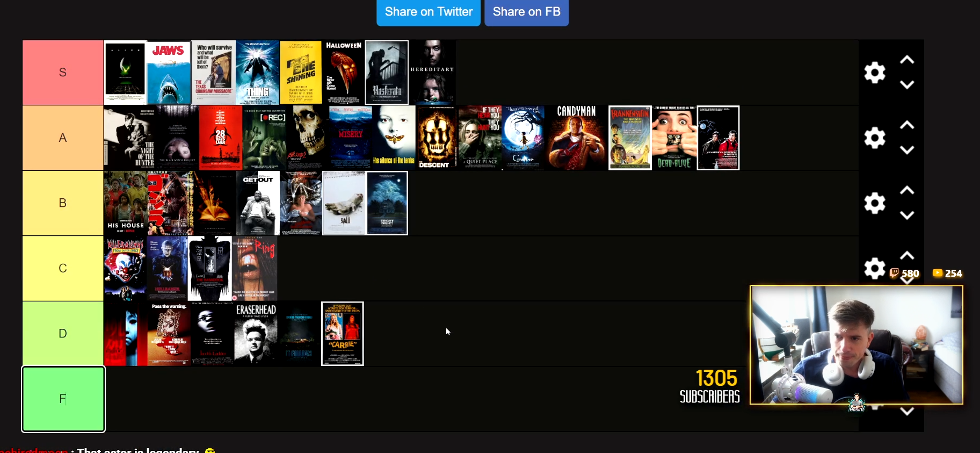Click the Ring poster in C tier
The width and height of the screenshot is (980, 453).
pyautogui.click(x=255, y=268)
